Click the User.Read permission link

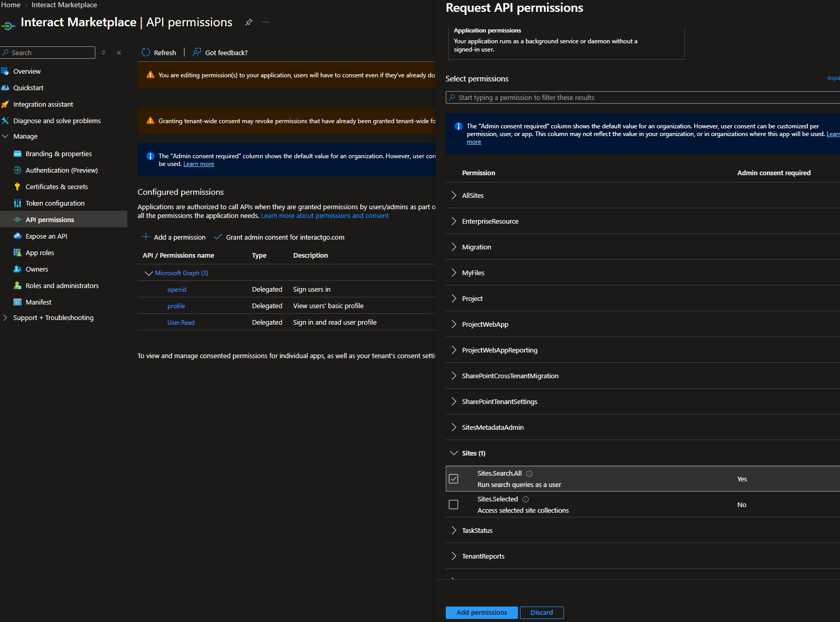pos(181,323)
